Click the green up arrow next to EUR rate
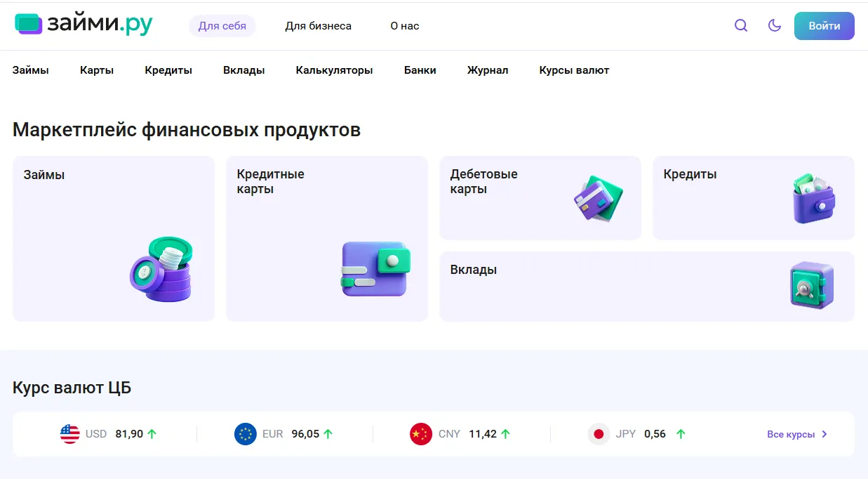This screenshot has width=868, height=479. point(328,434)
